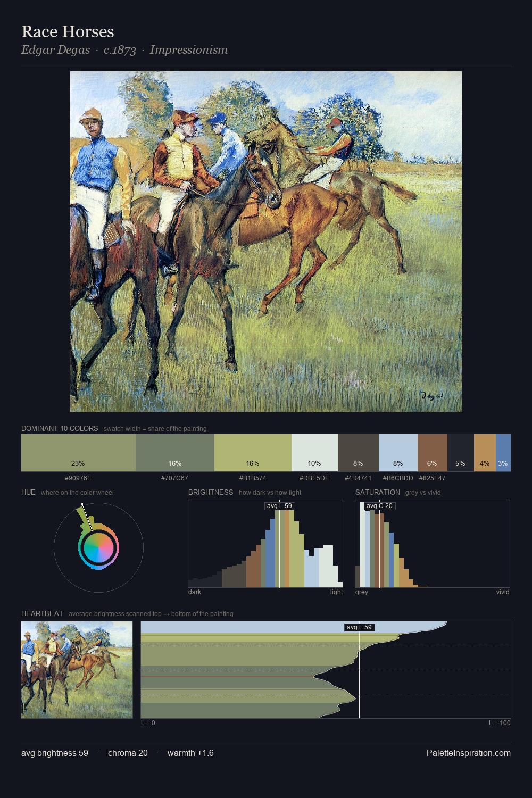
Task: Click the 'avg brightness 59' footer stat
Action: click(55, 753)
